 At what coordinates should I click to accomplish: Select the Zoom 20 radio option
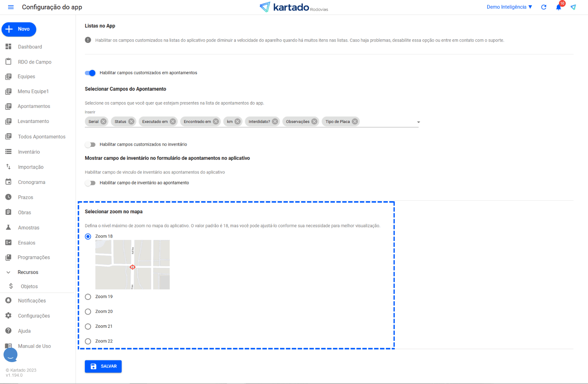coord(88,312)
